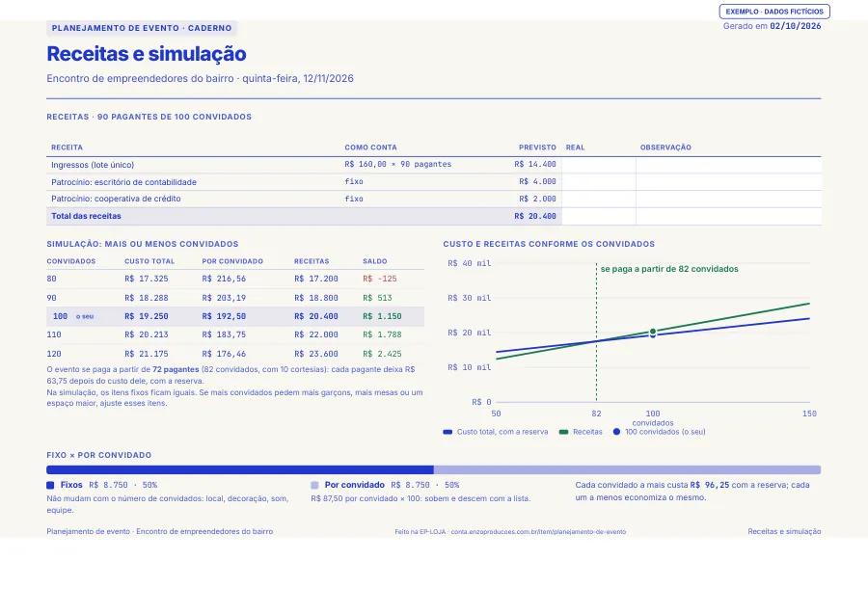Click the dark blue square beside 'Fixos'
Screen dimensions: 868x614
[x=50, y=485]
